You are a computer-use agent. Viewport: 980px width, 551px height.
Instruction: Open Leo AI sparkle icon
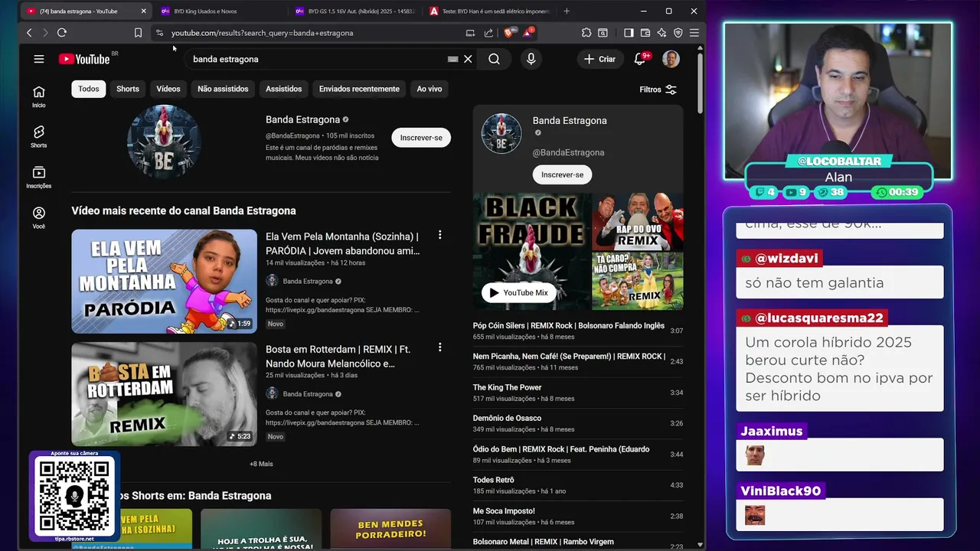(661, 33)
